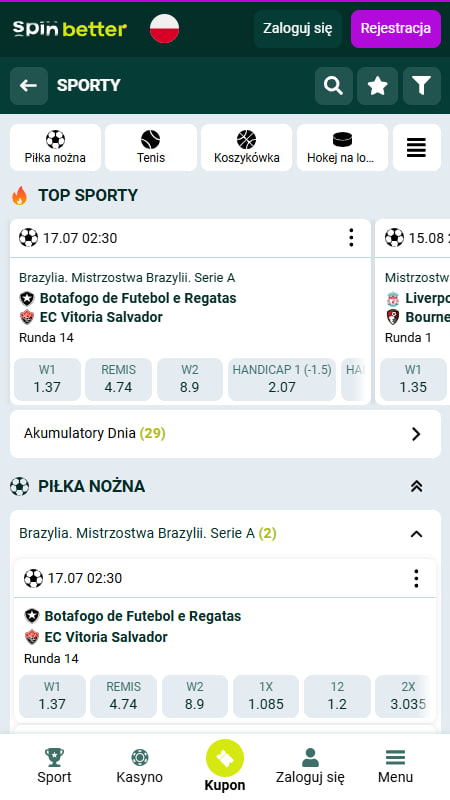Select the Tenis sport tab
The image size is (450, 800).
(x=151, y=147)
